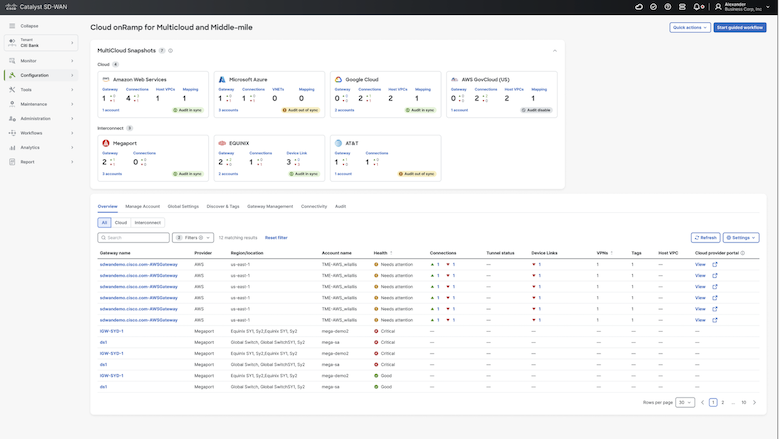
Task: Go to page 10 in pagination
Action: 744,402
